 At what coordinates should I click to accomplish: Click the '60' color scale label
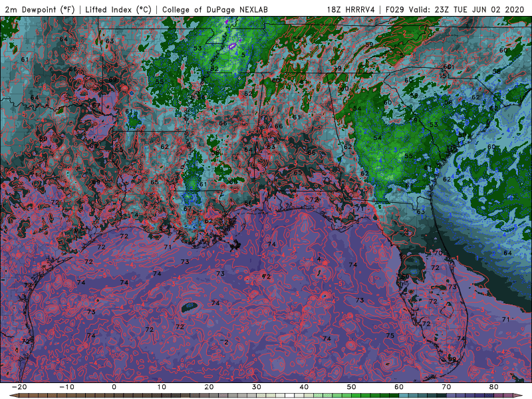tap(399, 387)
